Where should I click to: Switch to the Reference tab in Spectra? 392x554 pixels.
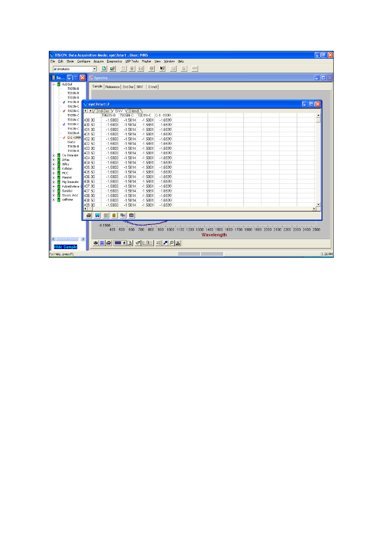(112, 87)
